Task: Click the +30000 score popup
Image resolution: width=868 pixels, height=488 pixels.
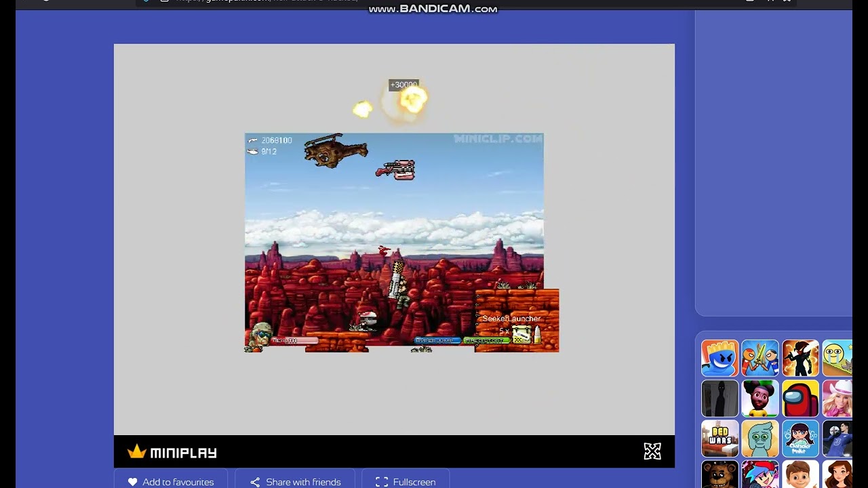Action: [403, 85]
